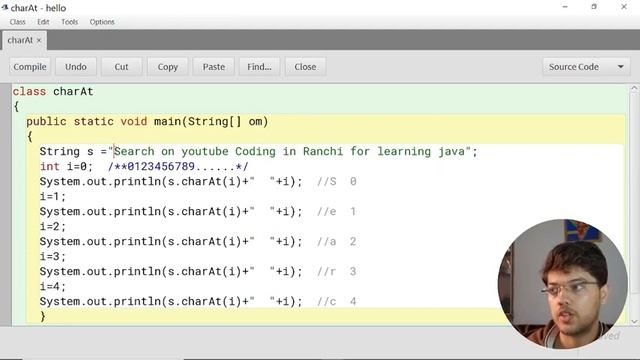Click the Paste button
640x360 pixels.
point(214,67)
